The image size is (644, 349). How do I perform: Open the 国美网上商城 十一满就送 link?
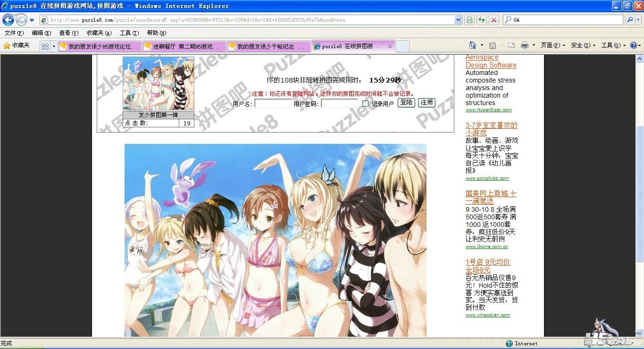(491, 198)
